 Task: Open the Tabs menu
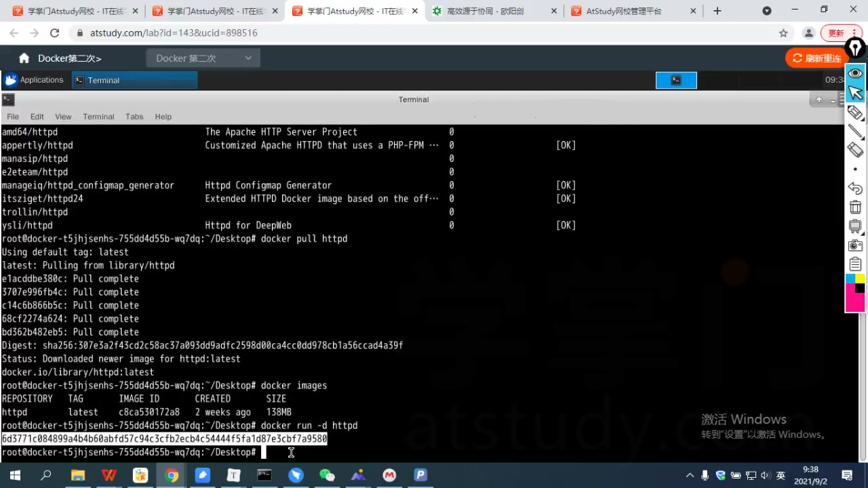(134, 117)
